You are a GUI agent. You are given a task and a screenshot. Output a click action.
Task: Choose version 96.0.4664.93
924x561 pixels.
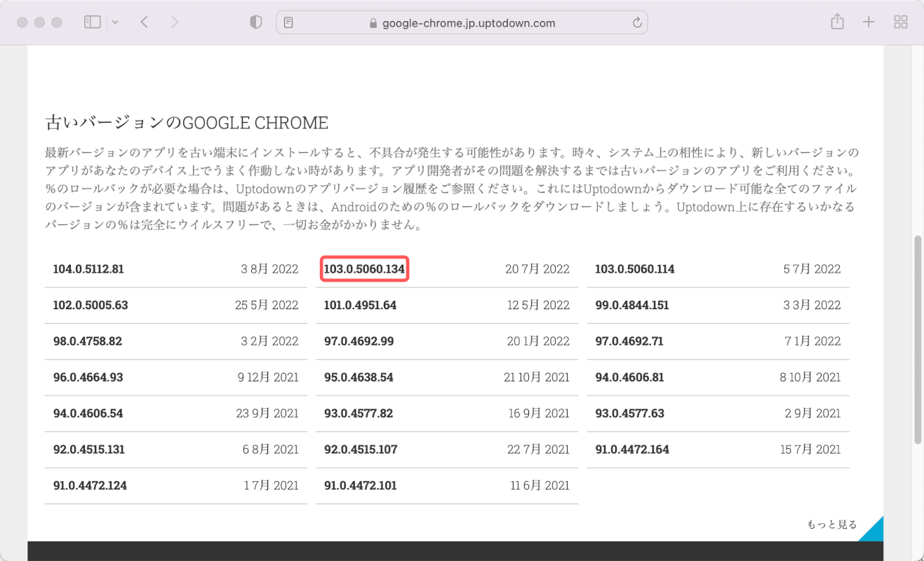tap(88, 377)
